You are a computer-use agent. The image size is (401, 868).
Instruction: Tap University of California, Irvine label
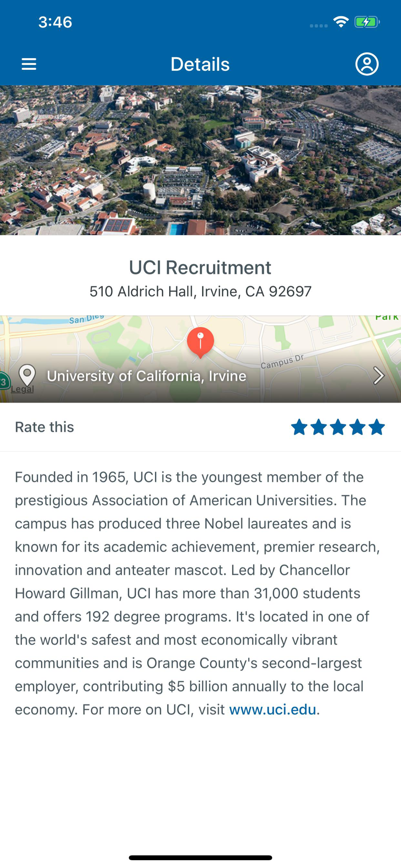pyautogui.click(x=147, y=376)
